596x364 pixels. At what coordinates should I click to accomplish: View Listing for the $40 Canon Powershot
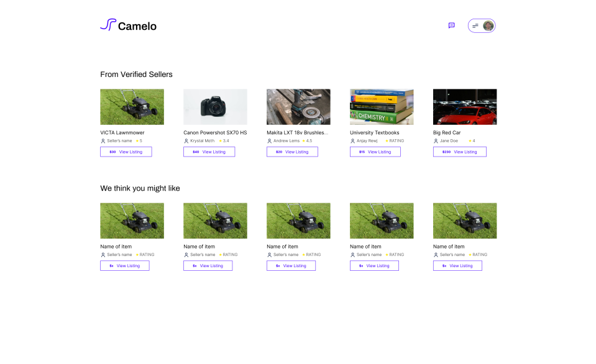coord(209,152)
